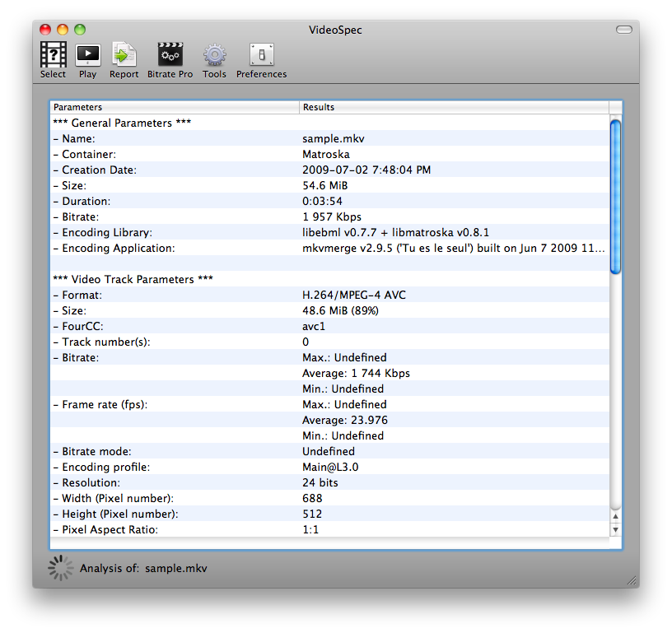Click the Select file toolbar icon

[53, 55]
